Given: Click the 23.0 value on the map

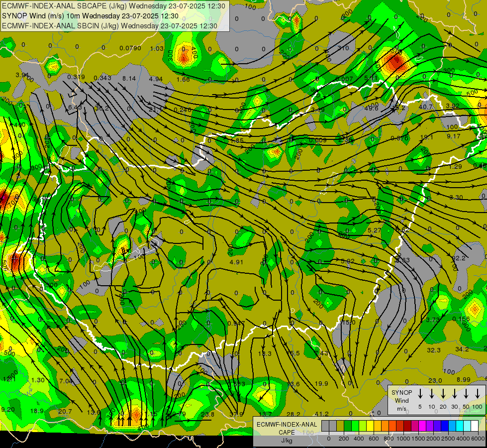Looking at the screenshot, I should tap(435, 380).
